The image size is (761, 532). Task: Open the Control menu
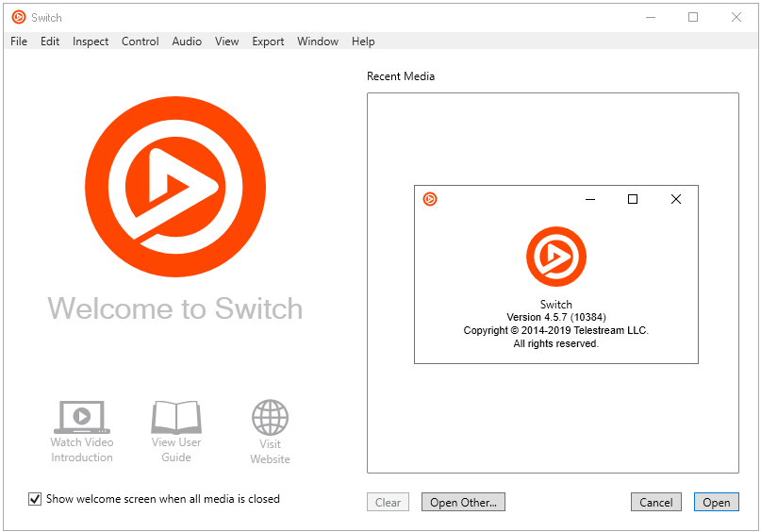pos(141,42)
